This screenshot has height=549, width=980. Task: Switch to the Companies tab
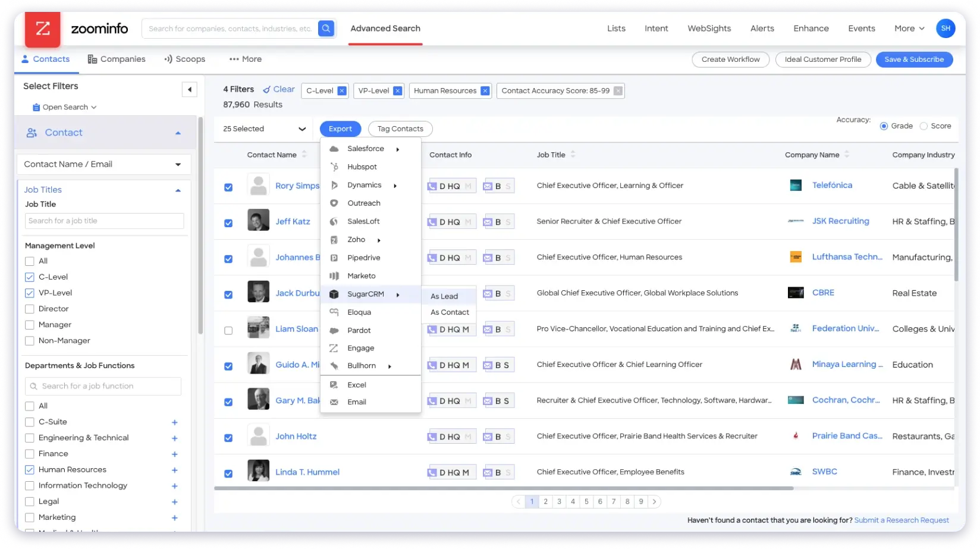point(117,59)
